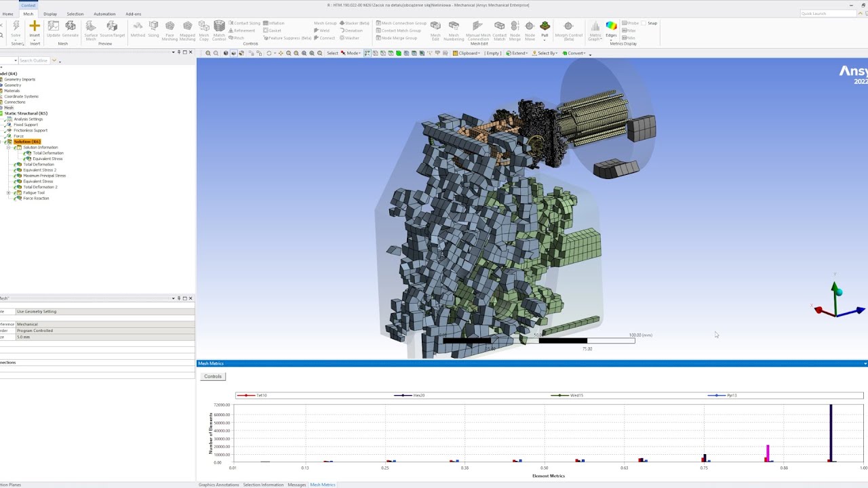Click the Inflation control
The width and height of the screenshot is (868, 488).
(x=274, y=23)
